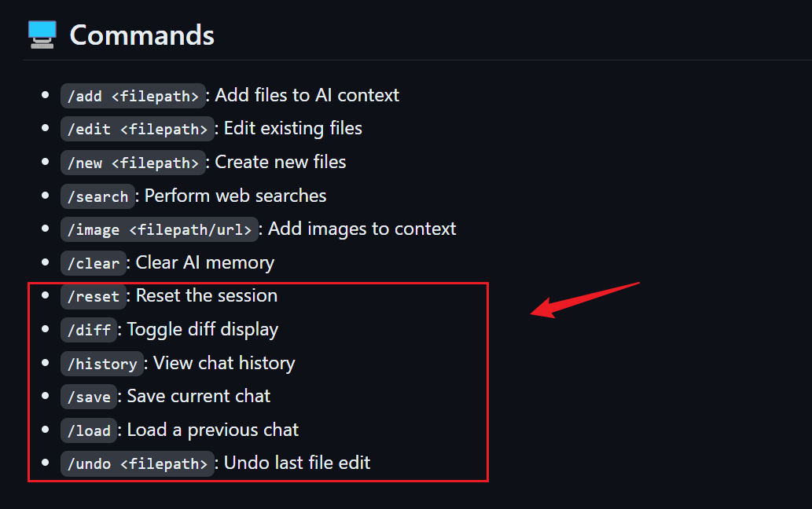The width and height of the screenshot is (812, 509).
Task: Click the Commands heading text
Action: click(x=142, y=35)
